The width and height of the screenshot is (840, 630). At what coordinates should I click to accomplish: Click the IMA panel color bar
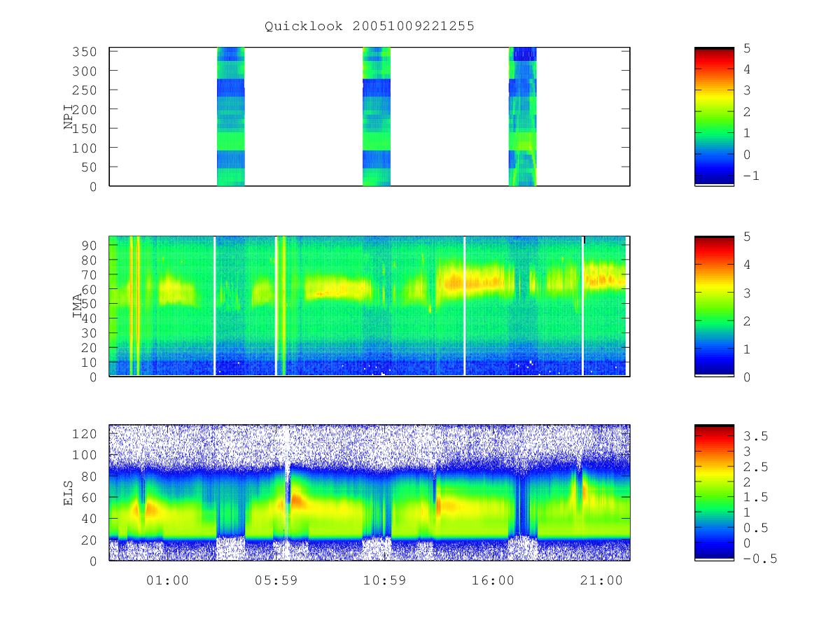tap(714, 306)
